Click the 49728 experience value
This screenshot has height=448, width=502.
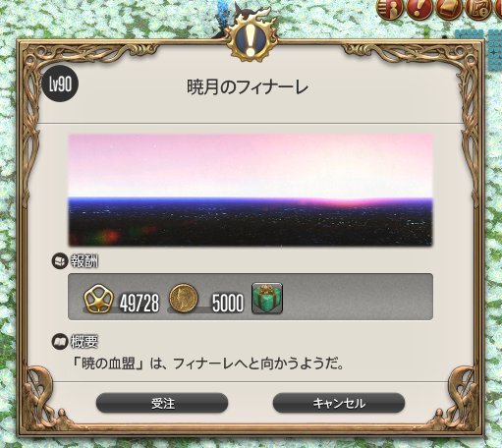tap(139, 303)
